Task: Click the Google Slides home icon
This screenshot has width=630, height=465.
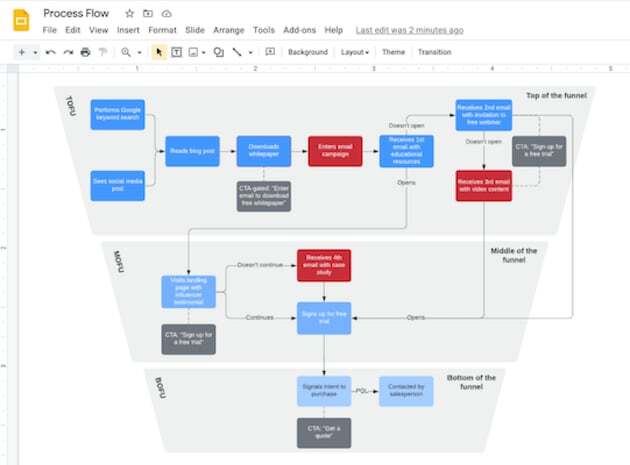Action: [x=22, y=20]
